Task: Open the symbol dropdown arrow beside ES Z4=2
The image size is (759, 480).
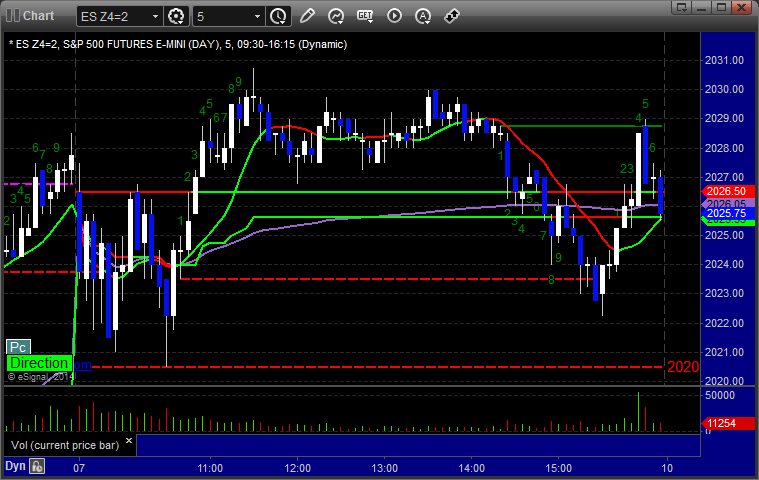Action: click(155, 16)
